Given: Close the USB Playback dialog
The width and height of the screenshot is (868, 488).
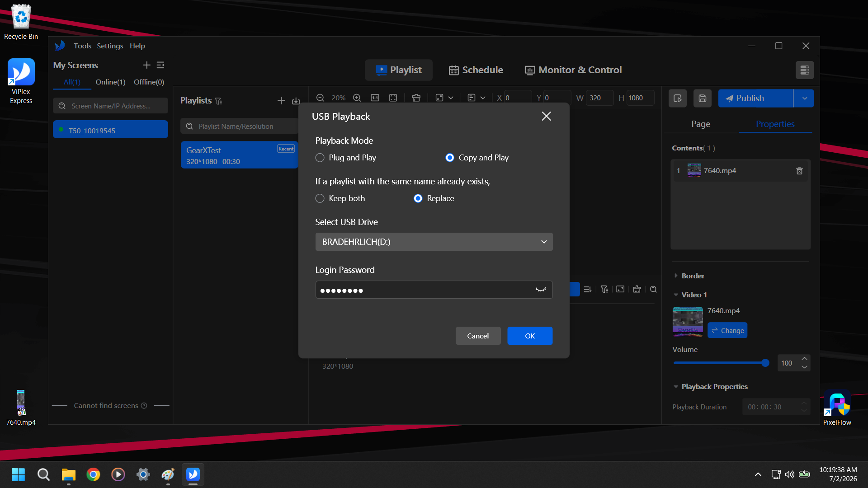Looking at the screenshot, I should (546, 116).
